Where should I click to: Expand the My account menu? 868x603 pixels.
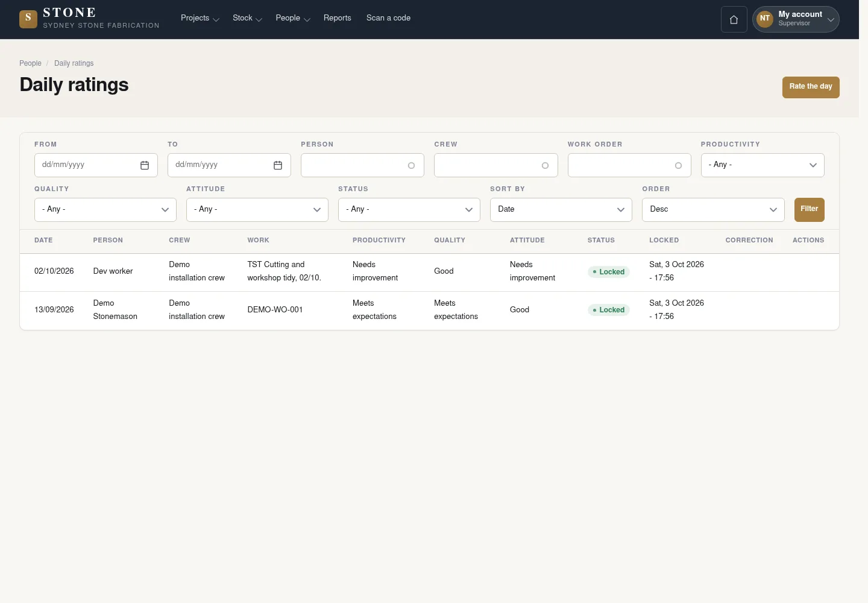(796, 19)
